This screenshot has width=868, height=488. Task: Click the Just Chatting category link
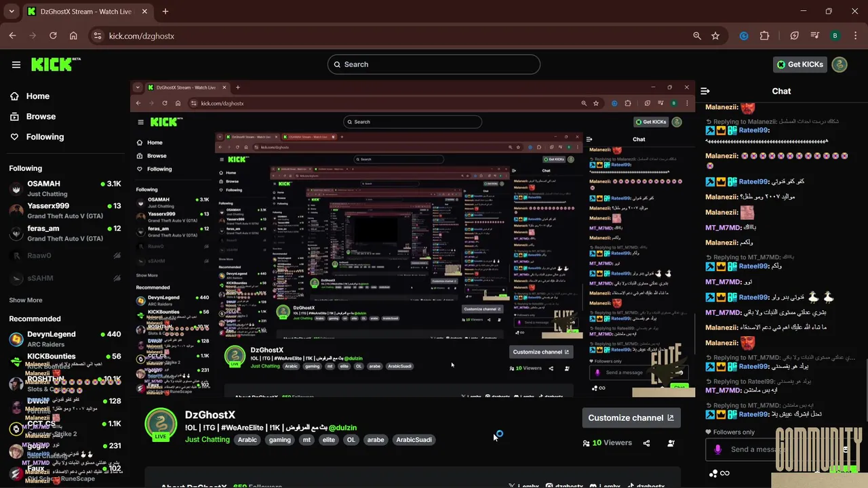point(208,440)
